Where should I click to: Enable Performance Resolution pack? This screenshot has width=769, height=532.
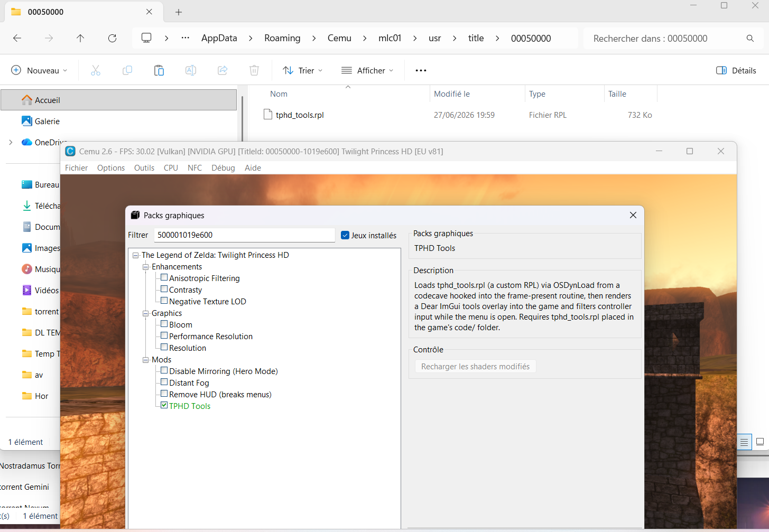pos(164,335)
